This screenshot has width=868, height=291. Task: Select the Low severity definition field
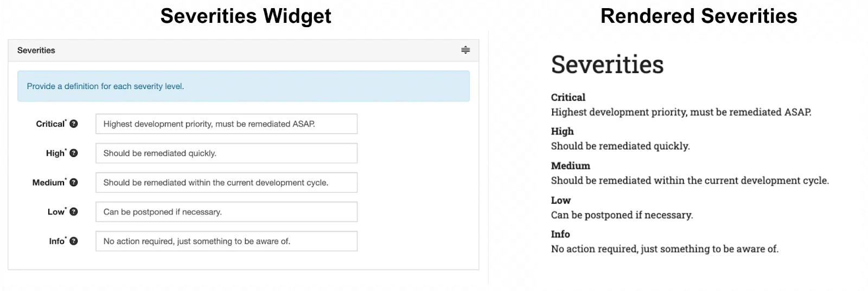click(226, 212)
